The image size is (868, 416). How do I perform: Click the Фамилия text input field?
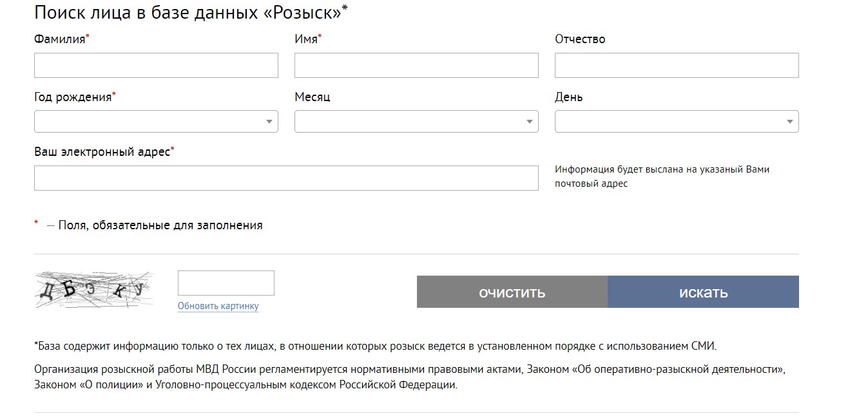(x=156, y=66)
